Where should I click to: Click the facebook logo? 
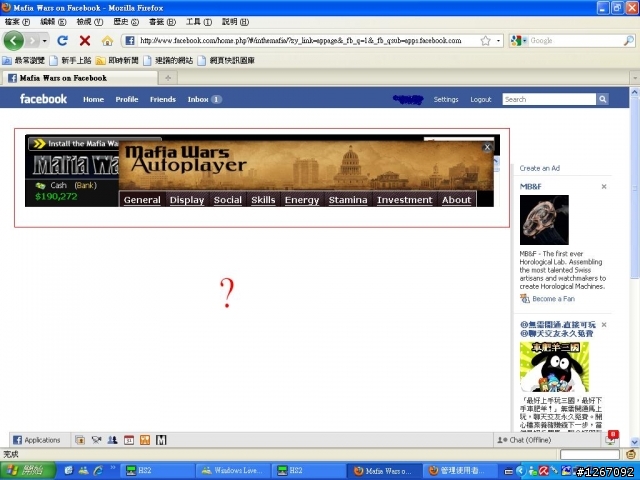tap(43, 99)
